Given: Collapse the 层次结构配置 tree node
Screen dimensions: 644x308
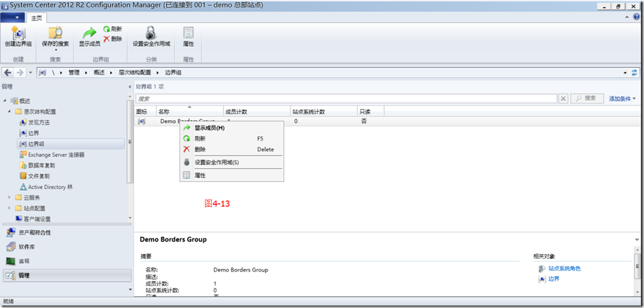Looking at the screenshot, I should (x=9, y=112).
